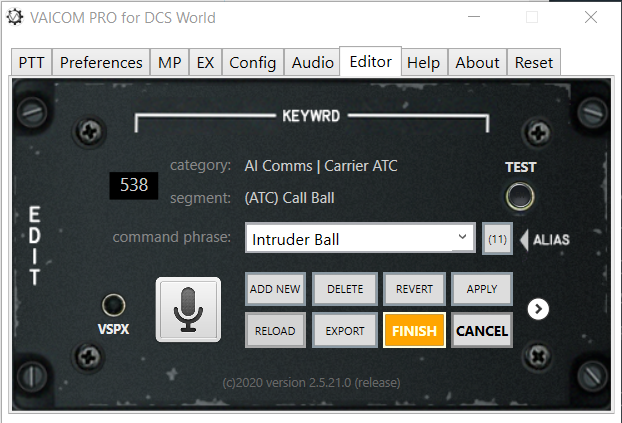Click the segment text (ATC) Call Ball
622x423 pixels.
(290, 198)
